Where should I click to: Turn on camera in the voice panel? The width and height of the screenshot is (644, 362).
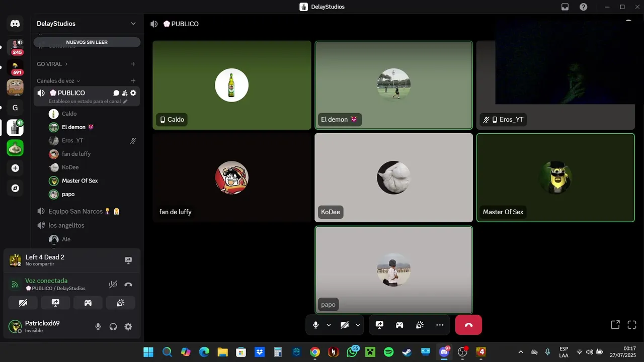[23, 303]
